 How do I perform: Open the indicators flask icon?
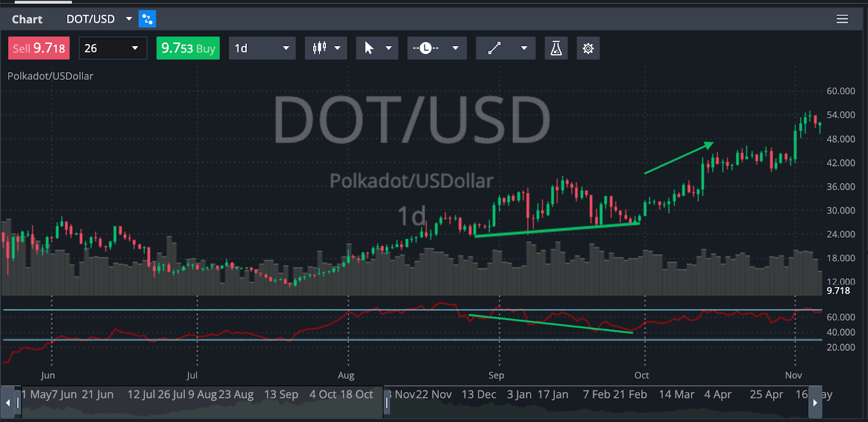(556, 48)
